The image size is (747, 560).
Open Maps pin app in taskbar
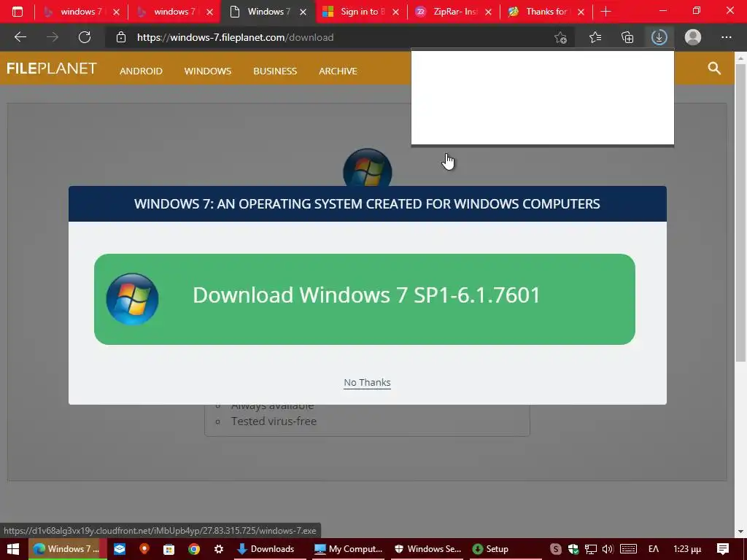tap(144, 549)
